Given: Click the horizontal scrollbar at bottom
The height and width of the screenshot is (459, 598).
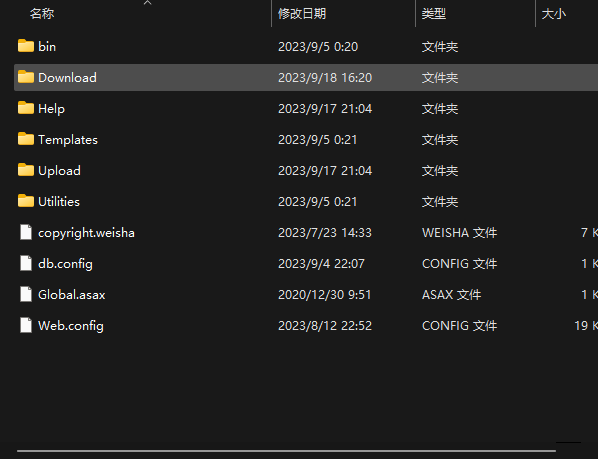Looking at the screenshot, I should tap(286, 451).
